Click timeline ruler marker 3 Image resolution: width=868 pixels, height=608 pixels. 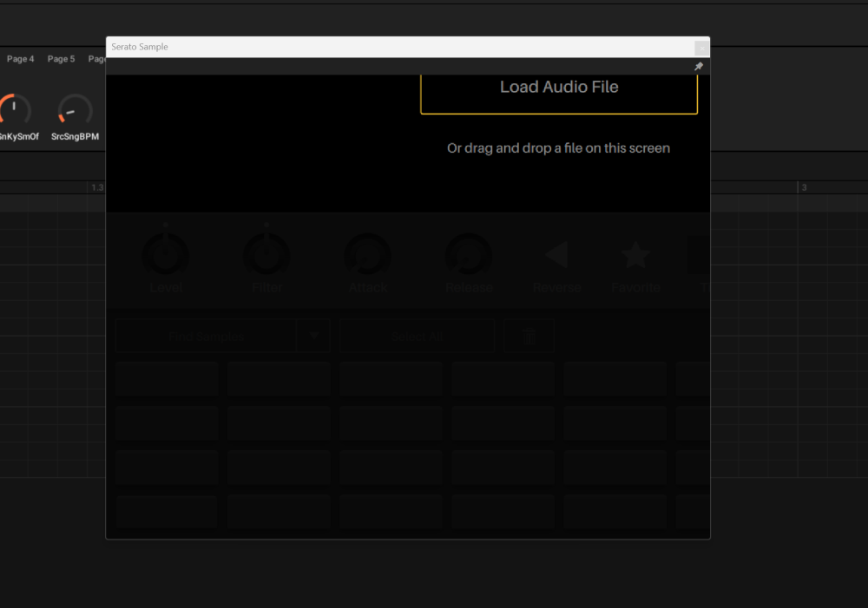click(x=804, y=187)
